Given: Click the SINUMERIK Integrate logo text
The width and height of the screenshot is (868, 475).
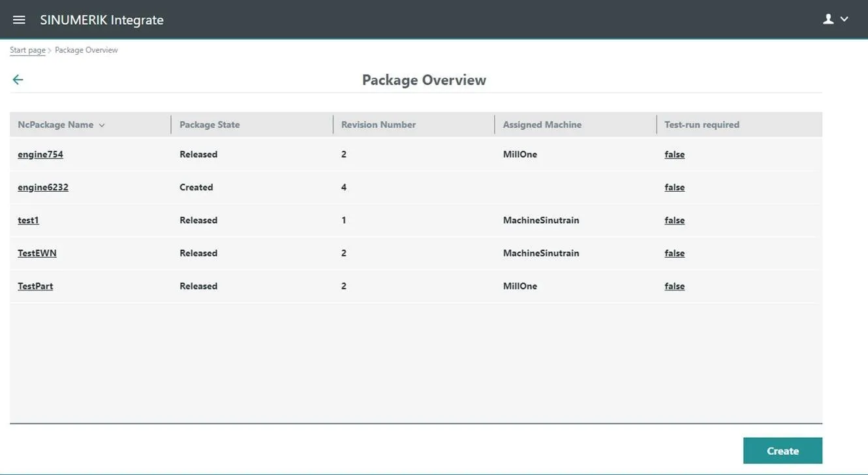Looking at the screenshot, I should (x=101, y=20).
